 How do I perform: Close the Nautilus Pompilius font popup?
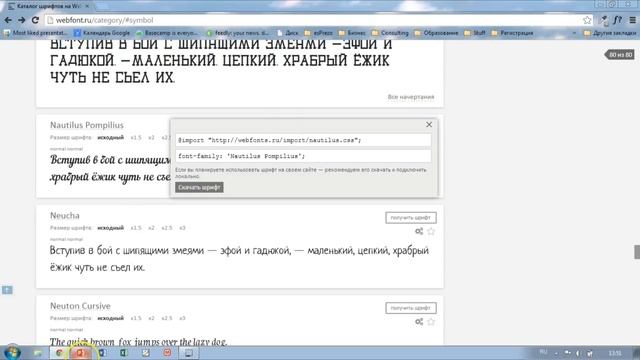tap(429, 124)
